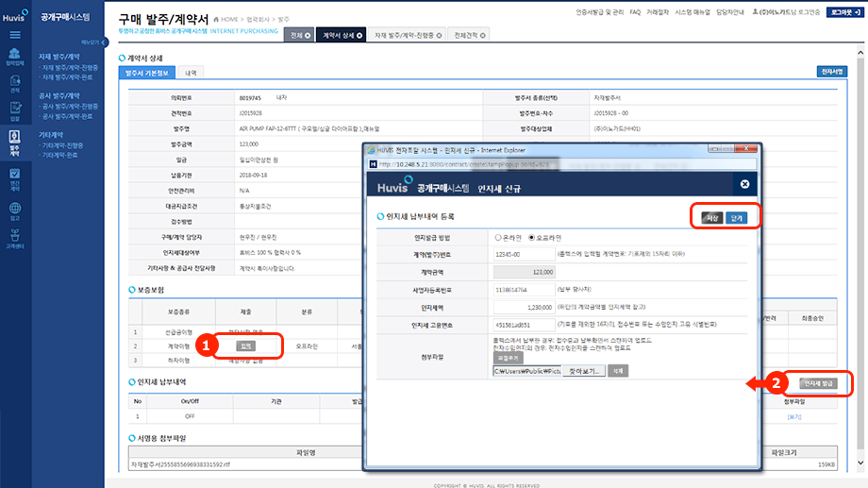Select the 발주계약 sidebar icon
Viewport: 868px width, 488px height.
point(15,143)
